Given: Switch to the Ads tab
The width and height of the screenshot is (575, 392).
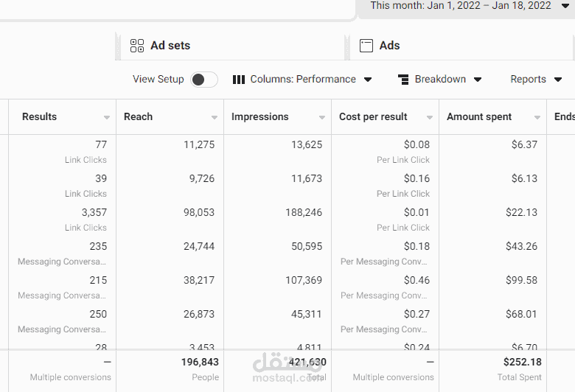Looking at the screenshot, I should pos(389,46).
